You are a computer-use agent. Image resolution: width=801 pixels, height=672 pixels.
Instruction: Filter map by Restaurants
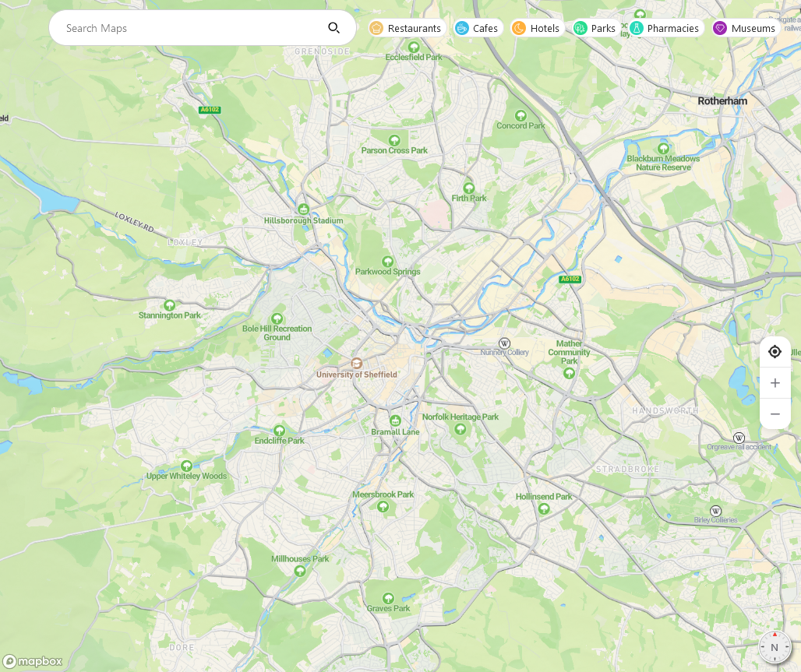[406, 28]
